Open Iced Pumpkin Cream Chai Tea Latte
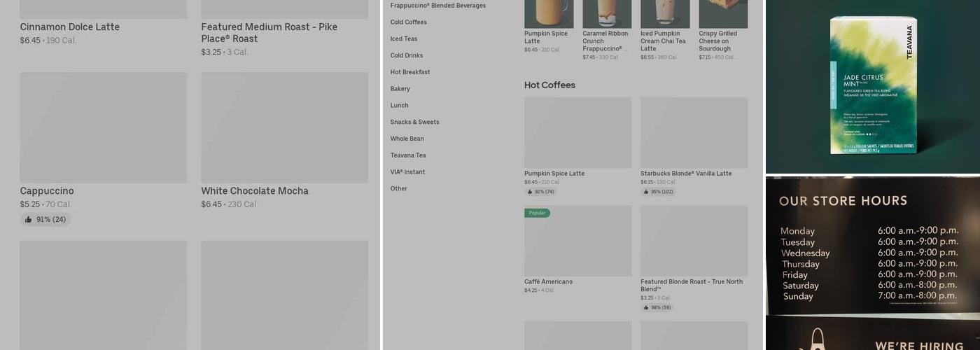The width and height of the screenshot is (980, 350). [x=662, y=41]
